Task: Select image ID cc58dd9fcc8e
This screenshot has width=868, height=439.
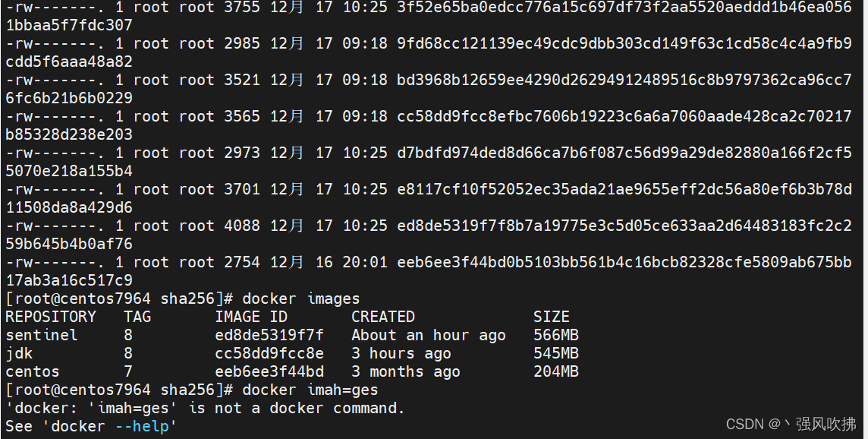Action: (x=269, y=353)
